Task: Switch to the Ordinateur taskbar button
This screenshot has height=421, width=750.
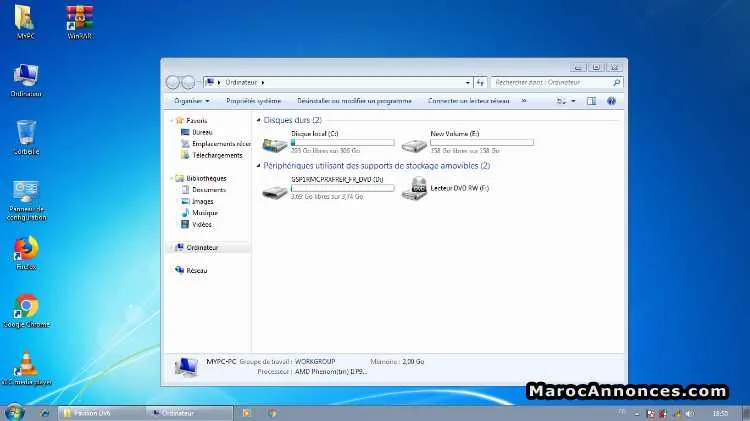Action: [189, 413]
